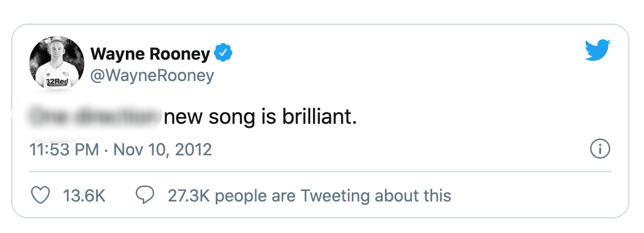
Task: Click the word "Rooney" in the bold name
Action: tap(181, 54)
